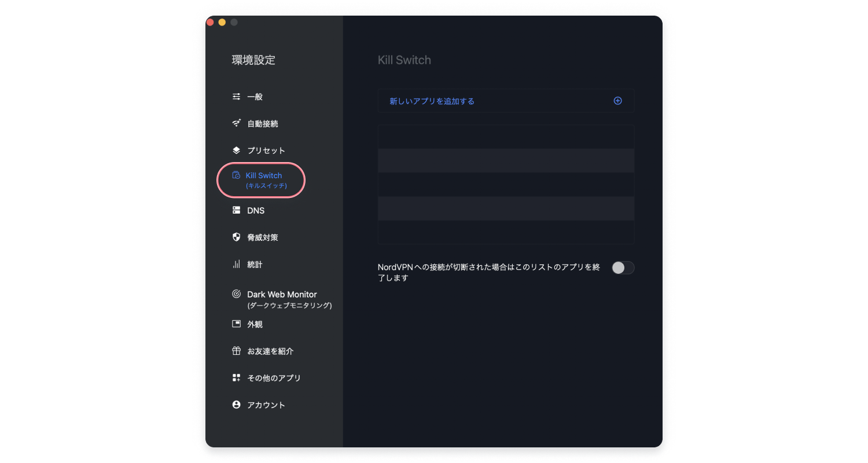Viewport: 868px width, 463px height.
Task: Click the (キルスイッチ) subtitle
Action: click(x=266, y=186)
